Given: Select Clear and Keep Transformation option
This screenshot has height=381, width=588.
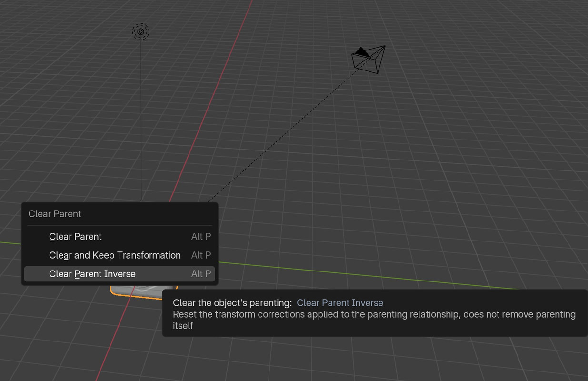Looking at the screenshot, I should (120, 255).
